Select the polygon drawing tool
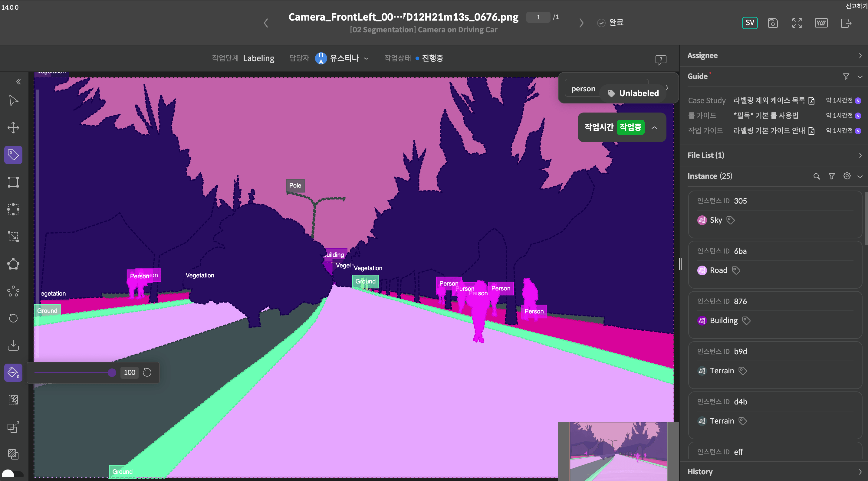This screenshot has width=868, height=481. [x=13, y=264]
